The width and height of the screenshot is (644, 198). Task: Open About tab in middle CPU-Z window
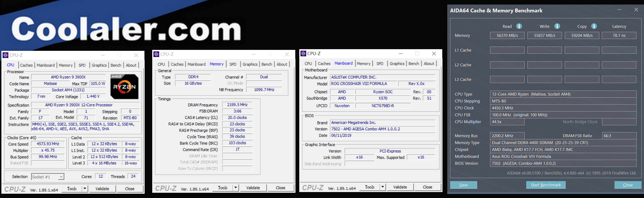click(282, 64)
